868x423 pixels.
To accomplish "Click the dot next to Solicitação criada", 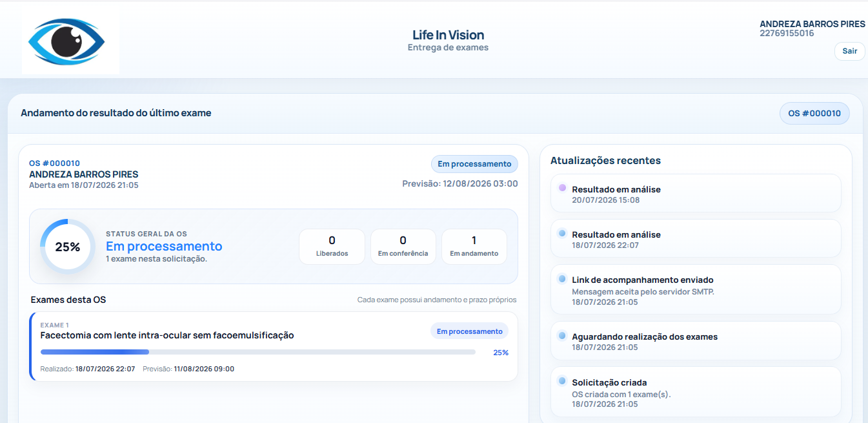I will pos(562,381).
